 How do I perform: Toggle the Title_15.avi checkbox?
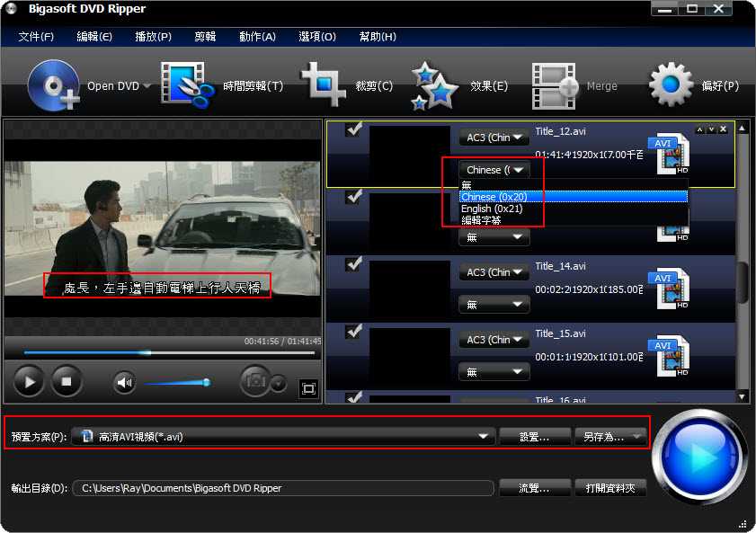pos(354,332)
